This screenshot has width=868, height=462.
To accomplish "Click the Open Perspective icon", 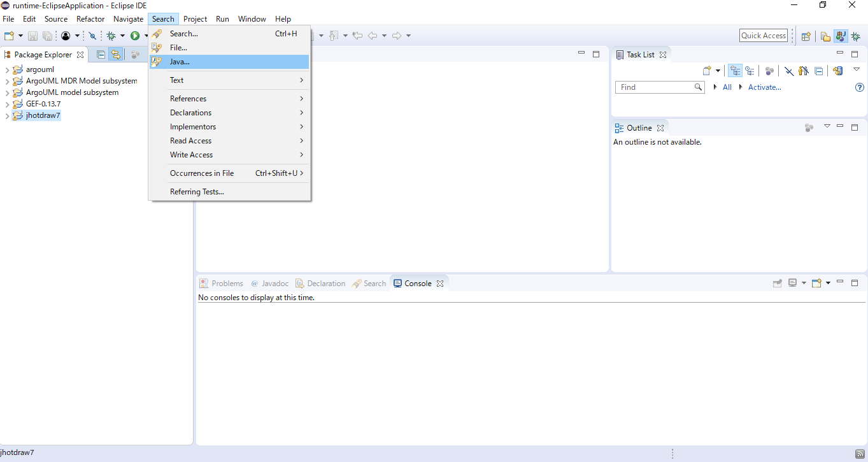I will [806, 36].
